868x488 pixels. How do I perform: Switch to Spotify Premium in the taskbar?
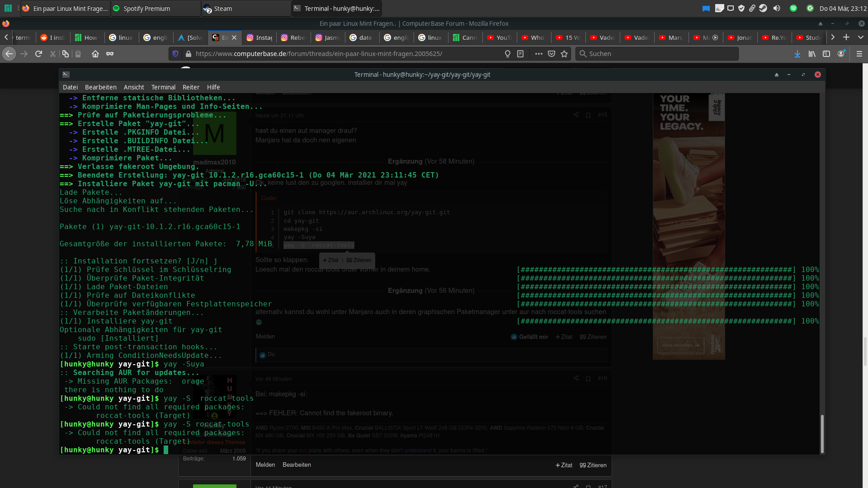click(x=156, y=8)
